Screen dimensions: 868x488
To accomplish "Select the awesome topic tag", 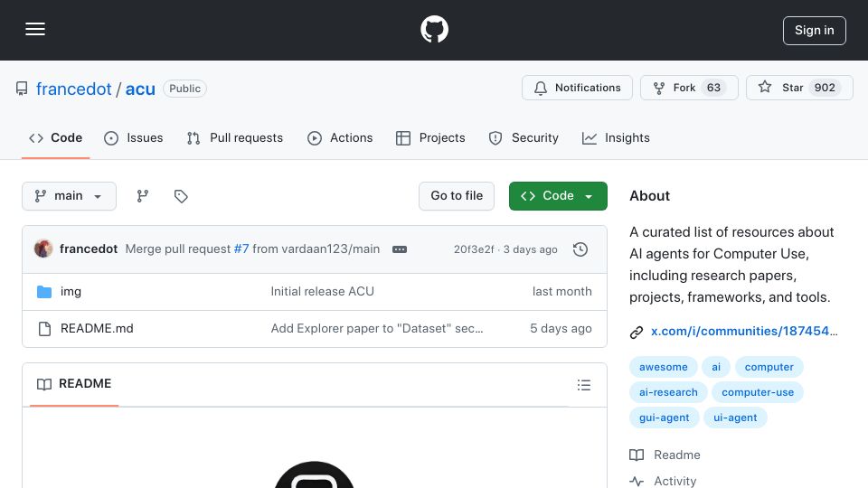I will coord(663,367).
